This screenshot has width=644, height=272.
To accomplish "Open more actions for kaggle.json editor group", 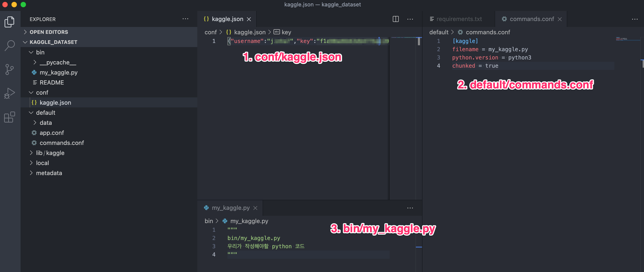I will point(410,19).
